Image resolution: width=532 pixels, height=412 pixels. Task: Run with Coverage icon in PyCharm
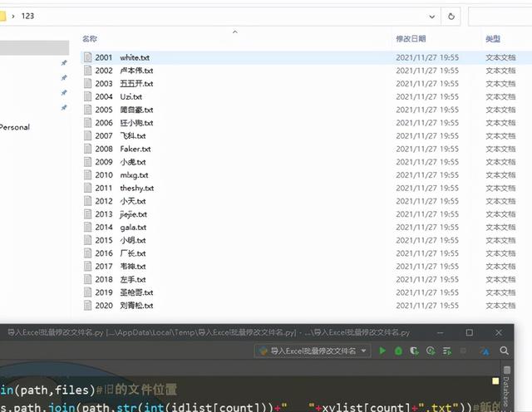click(414, 351)
